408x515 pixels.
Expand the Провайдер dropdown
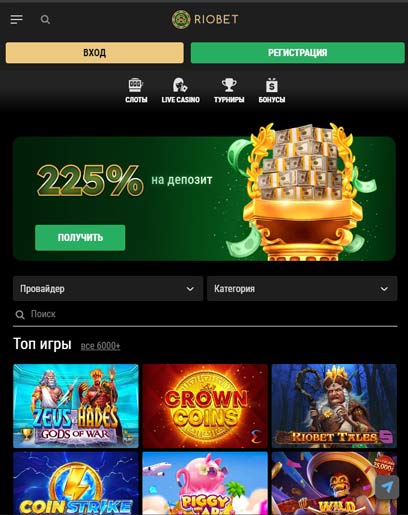[x=108, y=289]
